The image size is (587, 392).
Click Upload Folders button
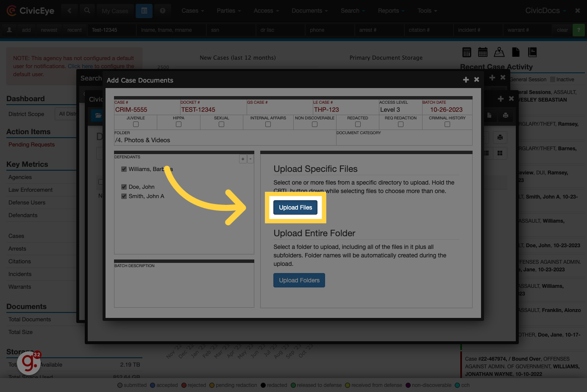tap(299, 280)
